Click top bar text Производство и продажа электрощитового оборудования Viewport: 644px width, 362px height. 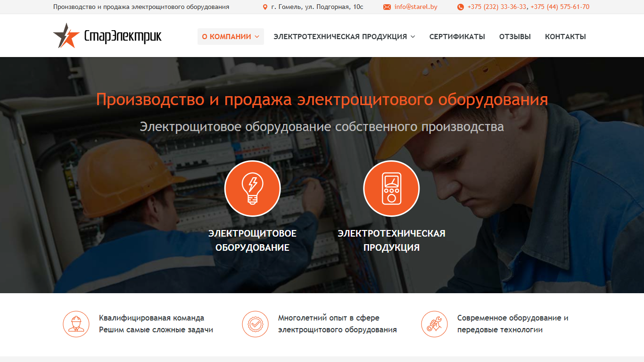pyautogui.click(x=141, y=7)
